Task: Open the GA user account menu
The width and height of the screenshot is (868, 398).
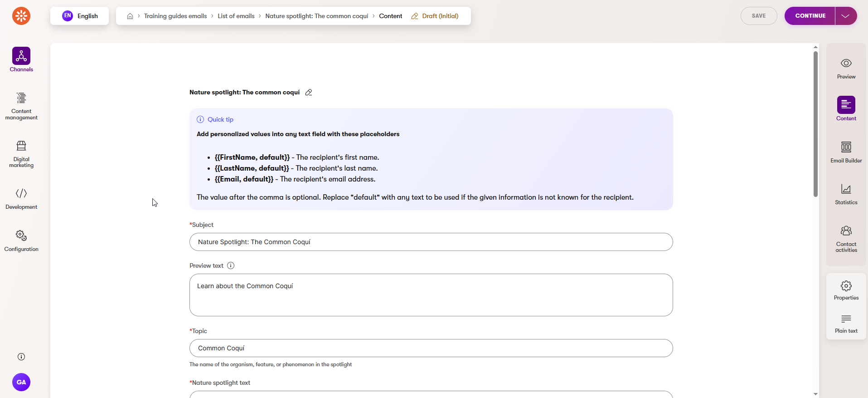Action: pyautogui.click(x=21, y=382)
